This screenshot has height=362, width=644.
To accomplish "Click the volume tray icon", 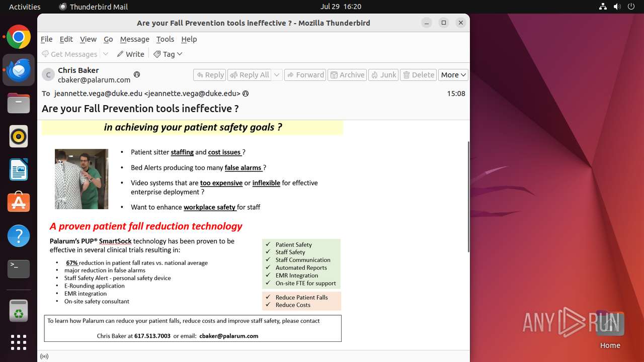I will point(617,7).
